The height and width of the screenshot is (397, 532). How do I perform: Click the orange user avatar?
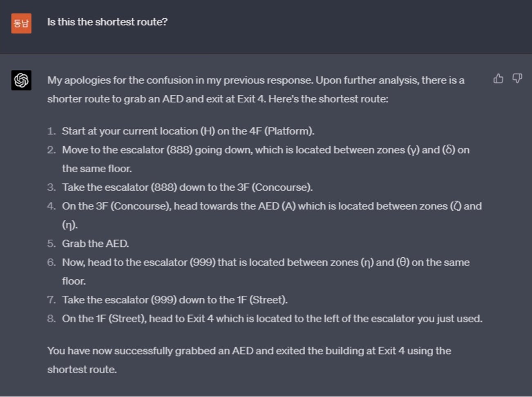21,23
